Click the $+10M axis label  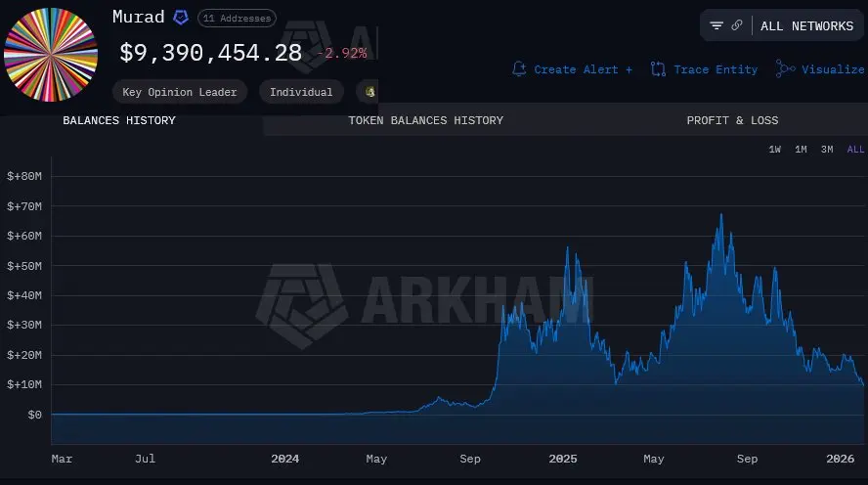click(24, 384)
